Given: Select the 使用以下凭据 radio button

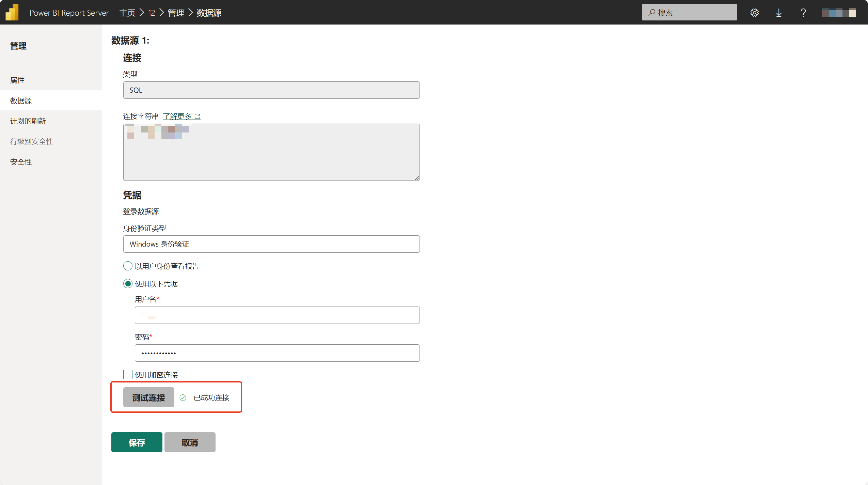Looking at the screenshot, I should tap(127, 283).
